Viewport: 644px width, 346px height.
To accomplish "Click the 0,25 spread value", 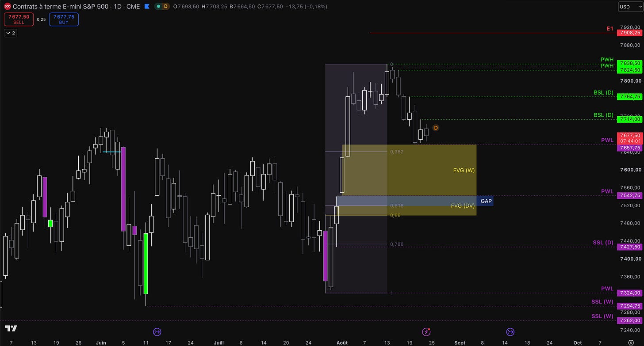I will (x=41, y=19).
